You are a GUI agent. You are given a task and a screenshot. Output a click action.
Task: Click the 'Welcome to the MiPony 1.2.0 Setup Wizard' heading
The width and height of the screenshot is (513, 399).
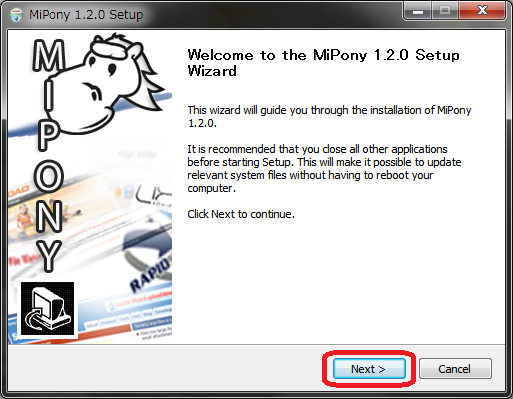(x=323, y=63)
